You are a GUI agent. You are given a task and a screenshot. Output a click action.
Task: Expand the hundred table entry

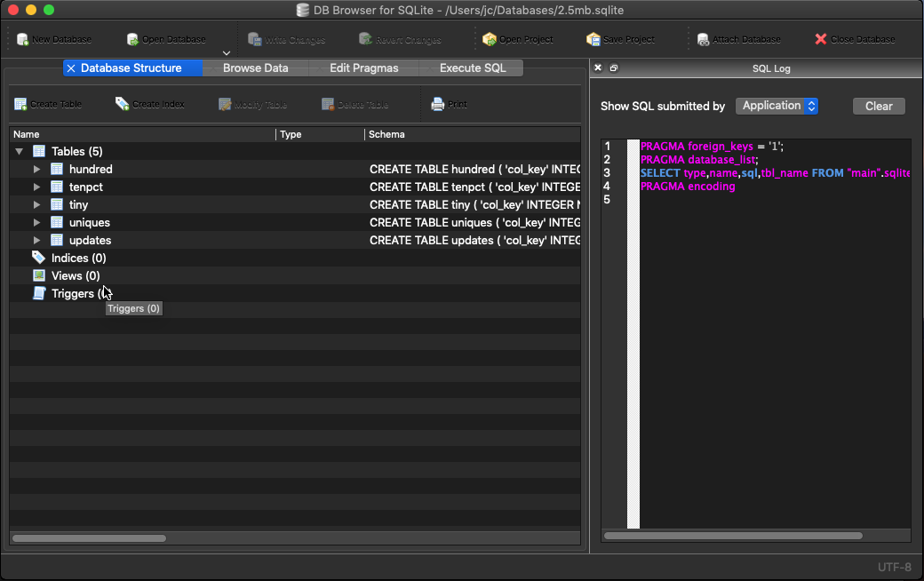(x=36, y=169)
